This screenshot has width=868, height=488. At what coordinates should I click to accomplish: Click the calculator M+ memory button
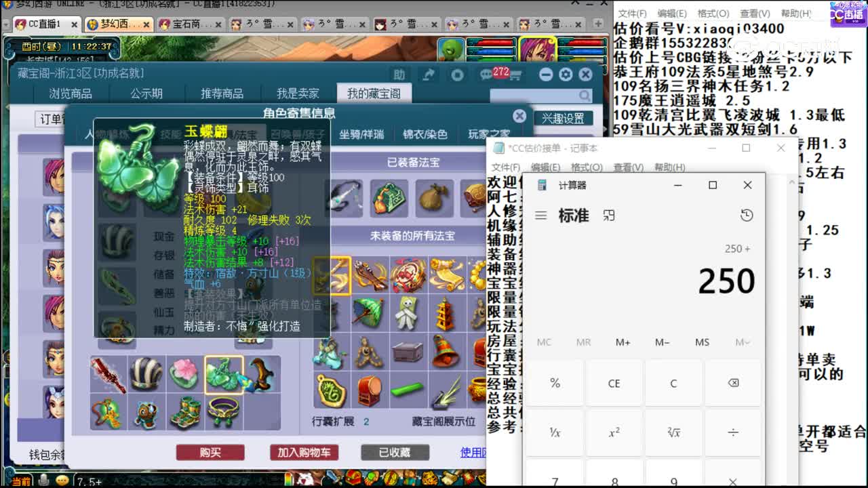point(623,342)
